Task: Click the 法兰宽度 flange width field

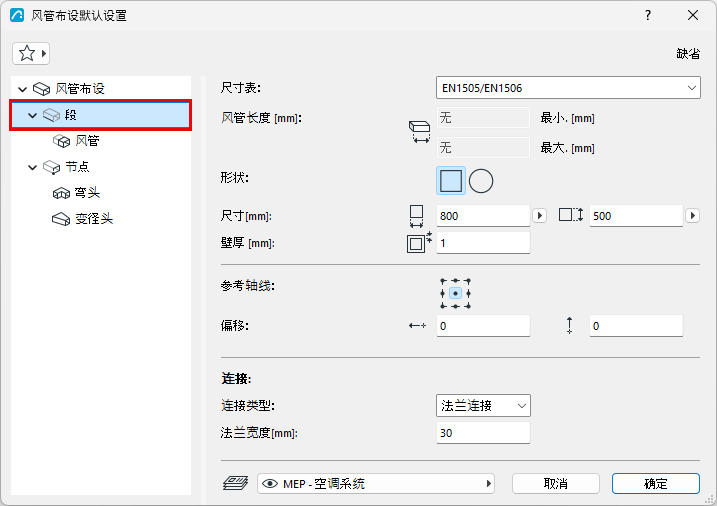Action: click(483, 433)
